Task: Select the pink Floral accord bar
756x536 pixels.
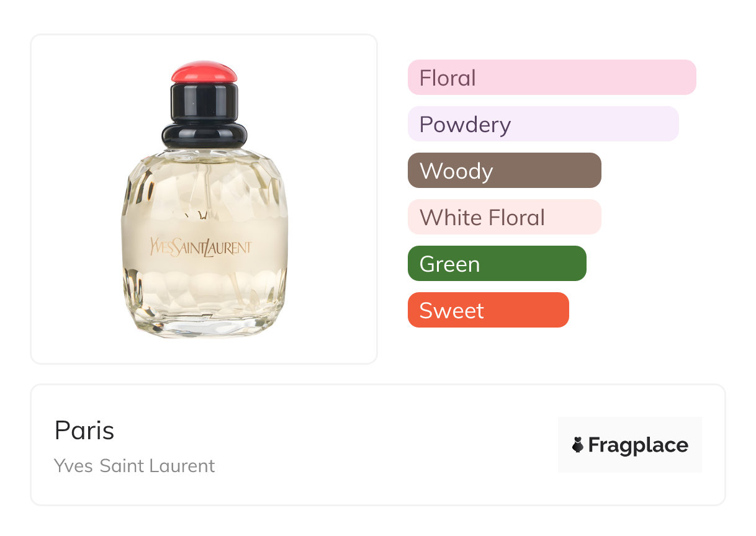Action: [552, 78]
